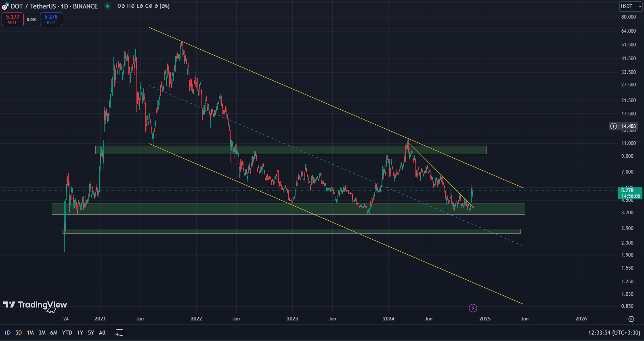
Task: Click the DOT coin symbol icon
Action: pyautogui.click(x=5, y=6)
